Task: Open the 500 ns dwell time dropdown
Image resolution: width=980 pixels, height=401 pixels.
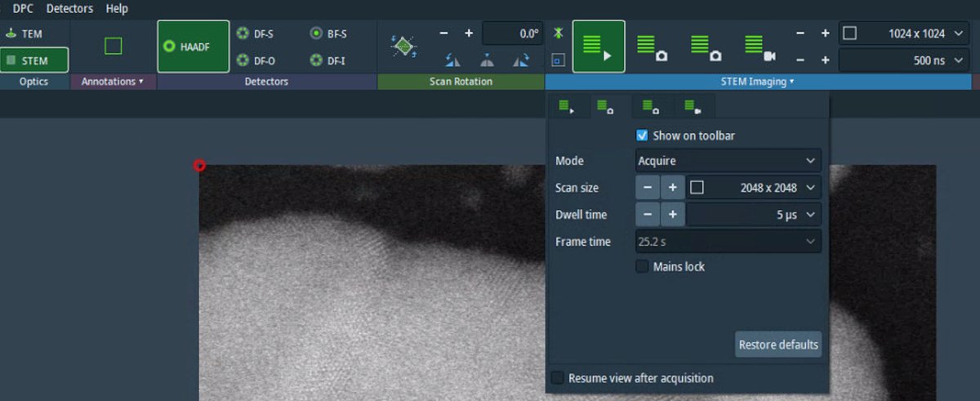Action: coord(957,60)
